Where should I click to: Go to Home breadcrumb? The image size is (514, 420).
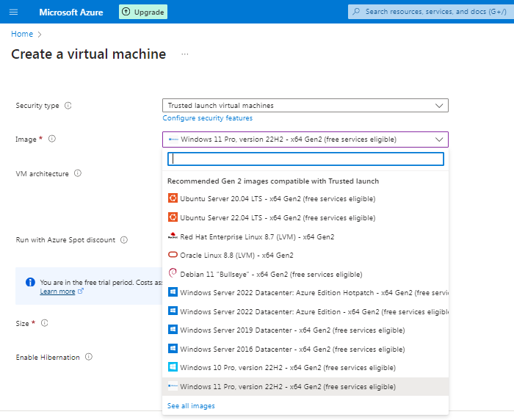point(22,34)
